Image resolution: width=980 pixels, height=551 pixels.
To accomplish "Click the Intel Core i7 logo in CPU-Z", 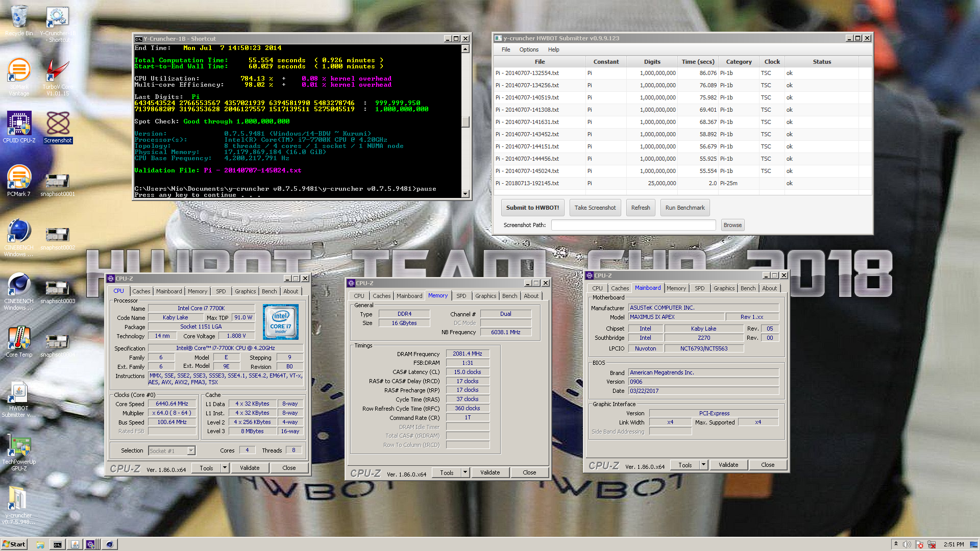I will coord(280,322).
